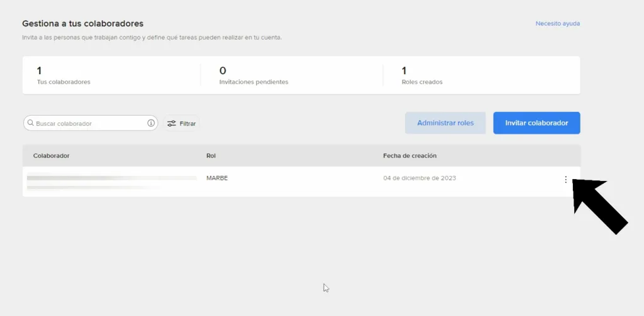This screenshot has width=644, height=316.
Task: Click the Invitaciones pendientes counter
Action: click(254, 76)
